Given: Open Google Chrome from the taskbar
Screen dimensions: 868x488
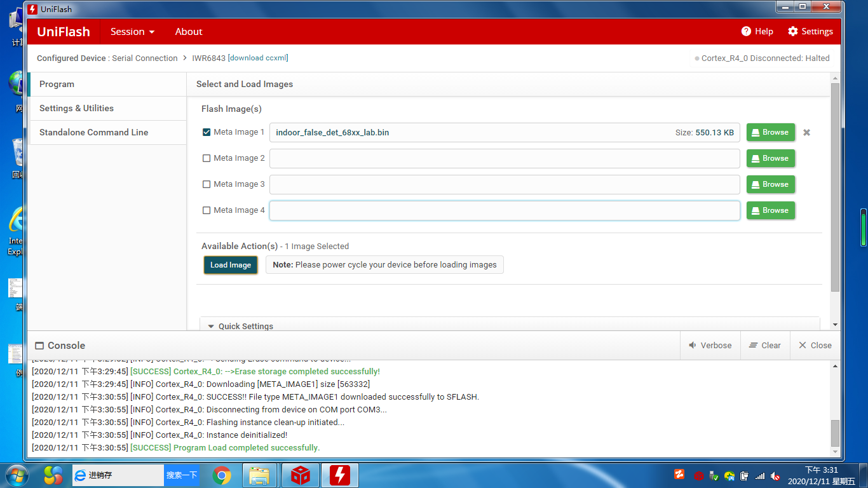Looking at the screenshot, I should click(221, 475).
